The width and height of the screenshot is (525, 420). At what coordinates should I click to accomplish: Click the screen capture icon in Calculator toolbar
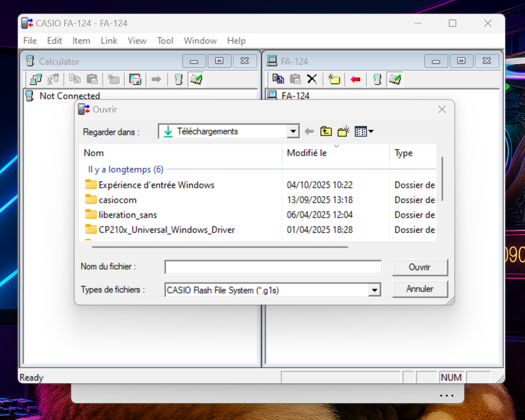[x=135, y=79]
